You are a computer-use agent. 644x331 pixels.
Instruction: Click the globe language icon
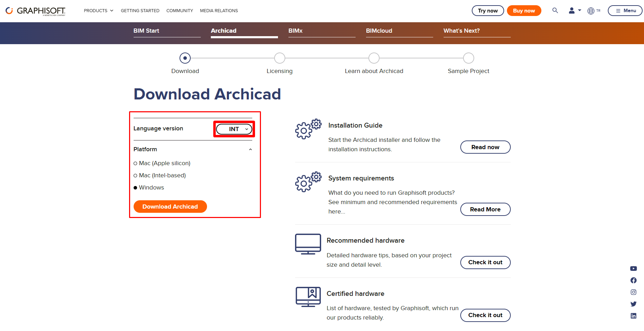591,11
